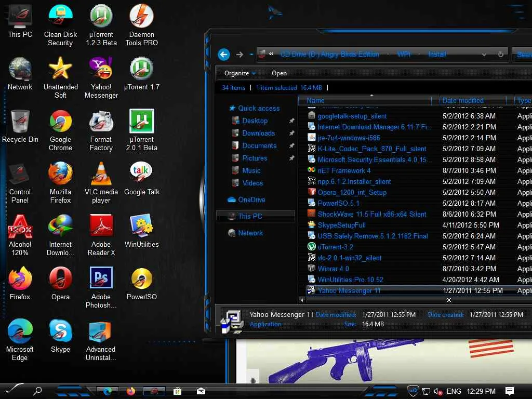Open µTorrent 1.2.3 Beta desktop shortcut
The width and height of the screenshot is (532, 399).
pos(101,25)
